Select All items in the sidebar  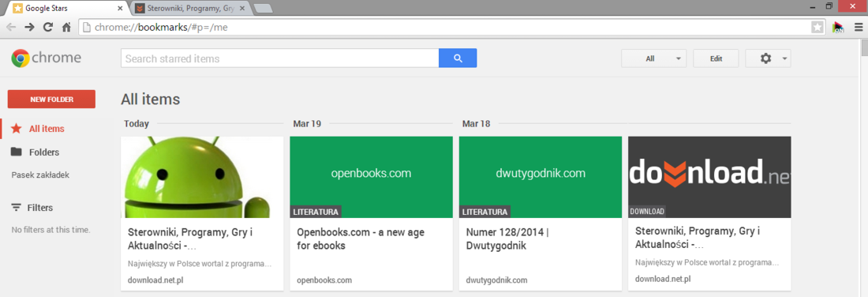coord(47,129)
